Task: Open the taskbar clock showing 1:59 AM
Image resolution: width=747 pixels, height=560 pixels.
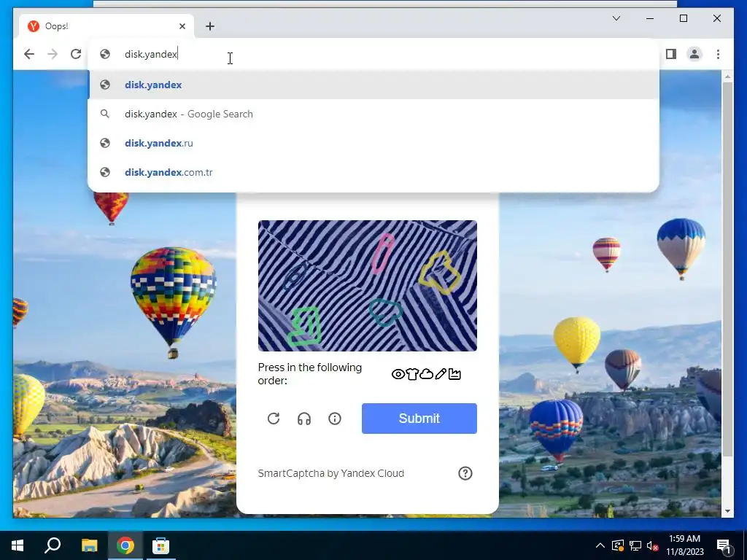Action: 684,545
